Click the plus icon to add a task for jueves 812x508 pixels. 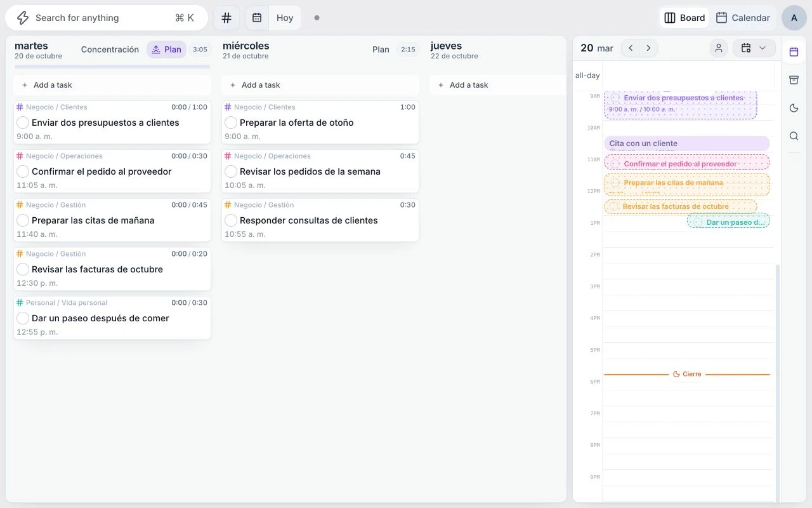pyautogui.click(x=441, y=85)
